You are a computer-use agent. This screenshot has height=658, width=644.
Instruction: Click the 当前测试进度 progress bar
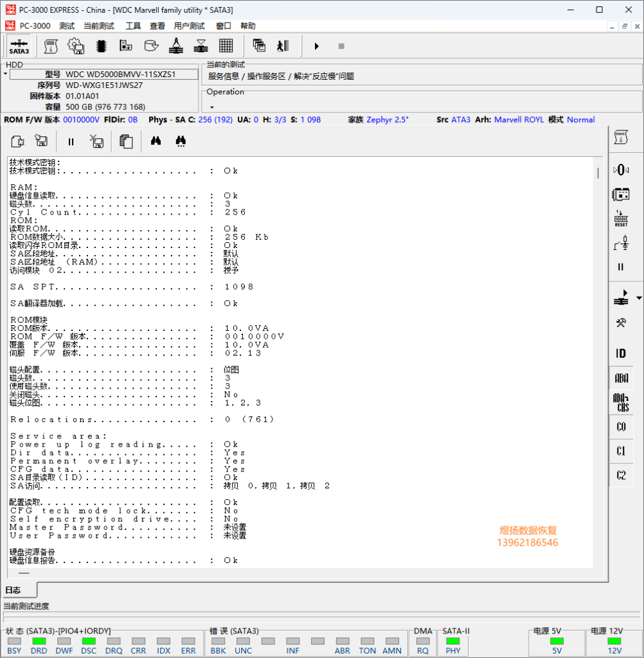coord(323,618)
